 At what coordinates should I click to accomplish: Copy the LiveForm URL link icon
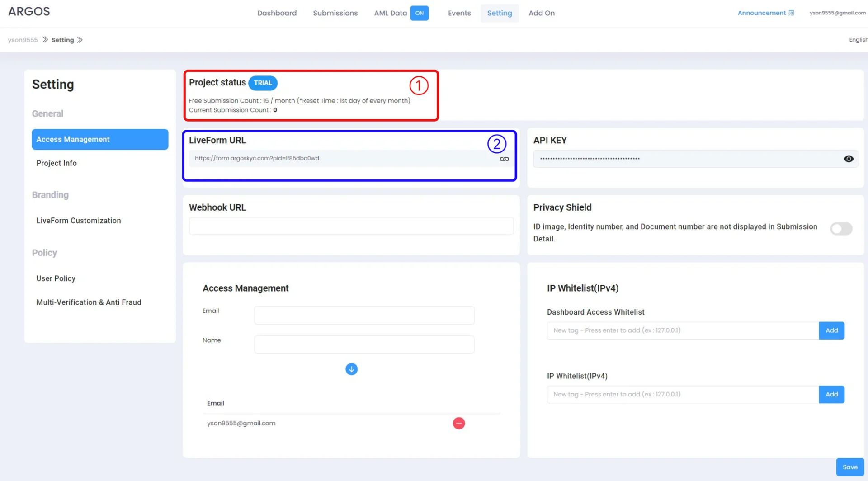tap(504, 159)
